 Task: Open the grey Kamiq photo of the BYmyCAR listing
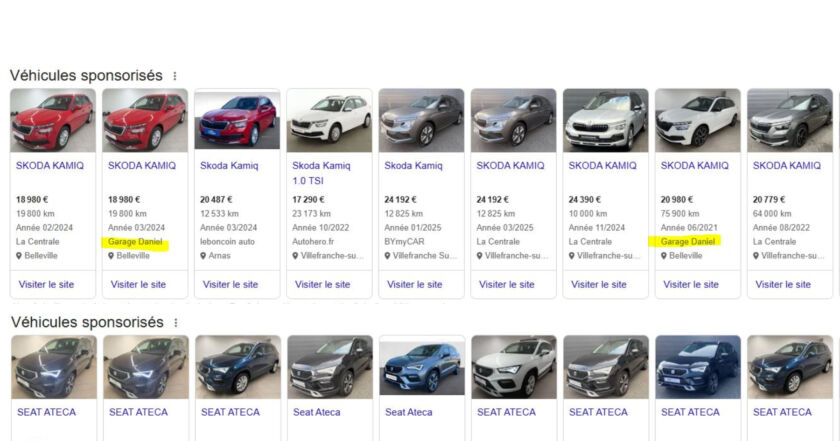tap(422, 121)
